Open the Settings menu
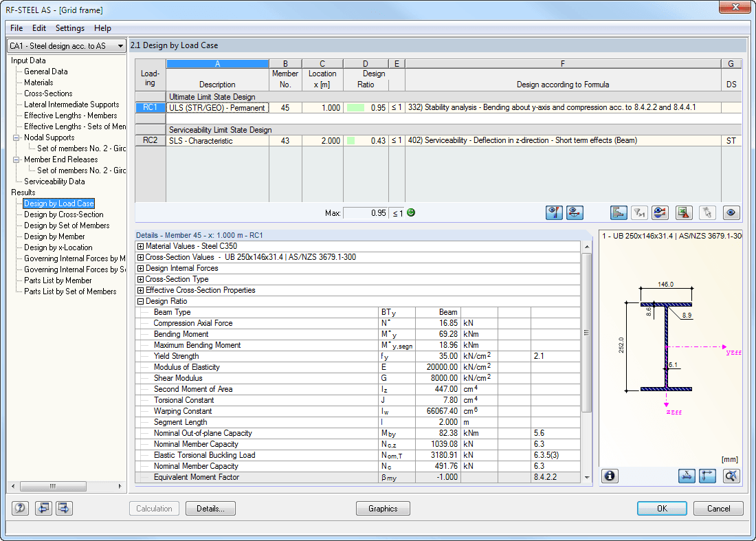This screenshot has height=541, width=756. tap(70, 28)
